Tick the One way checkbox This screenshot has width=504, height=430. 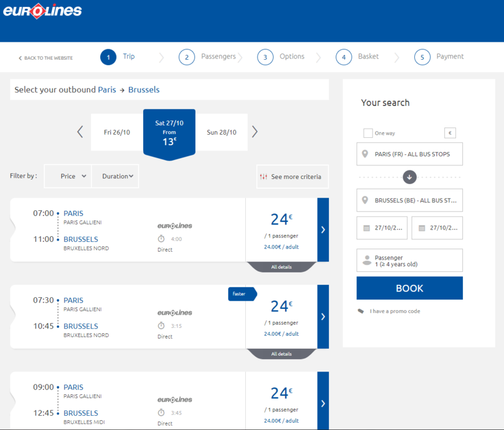(x=368, y=133)
